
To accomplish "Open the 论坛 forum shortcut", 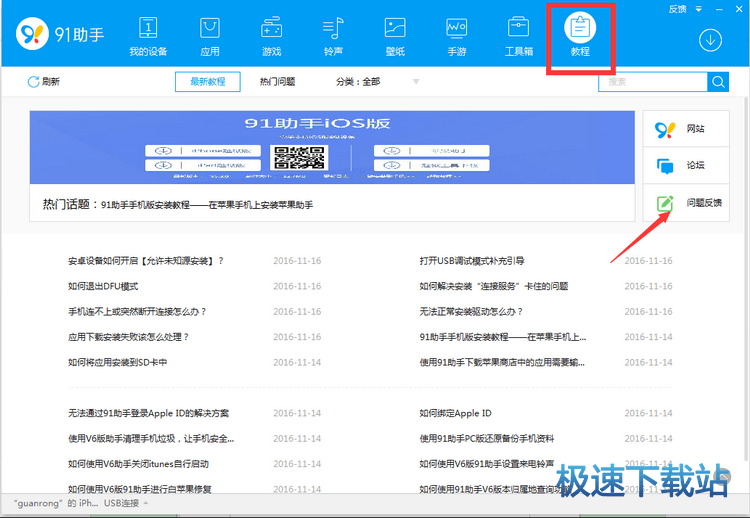I will 686,165.
